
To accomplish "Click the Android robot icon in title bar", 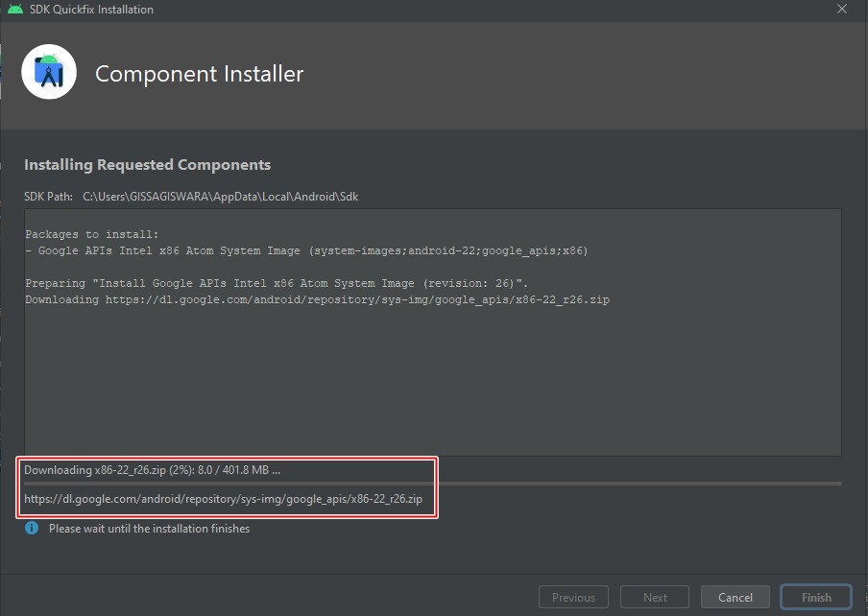I will (x=13, y=10).
